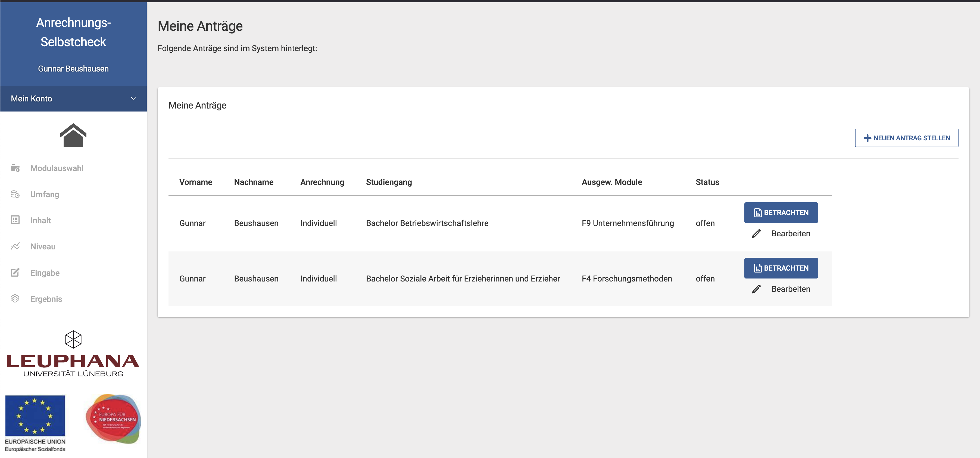The image size is (980, 458).
Task: Click the user name Gunnar Beushausen
Action: tap(73, 69)
